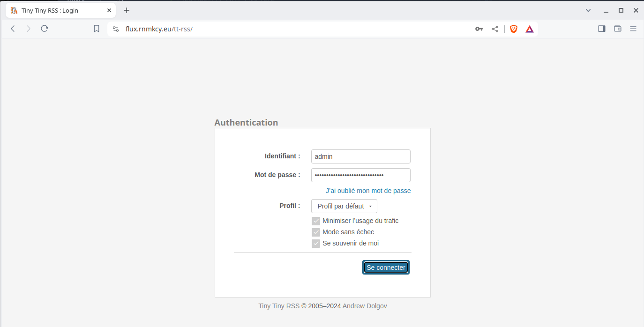This screenshot has width=644, height=327.
Task: Select the Tiny Tiny RSS : Login tab
Action: coord(56,10)
